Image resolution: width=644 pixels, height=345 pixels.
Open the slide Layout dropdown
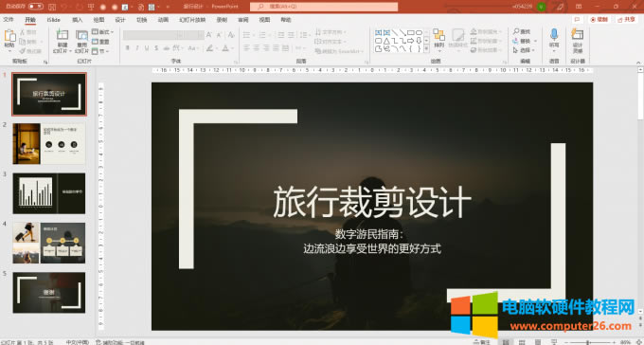[x=102, y=31]
